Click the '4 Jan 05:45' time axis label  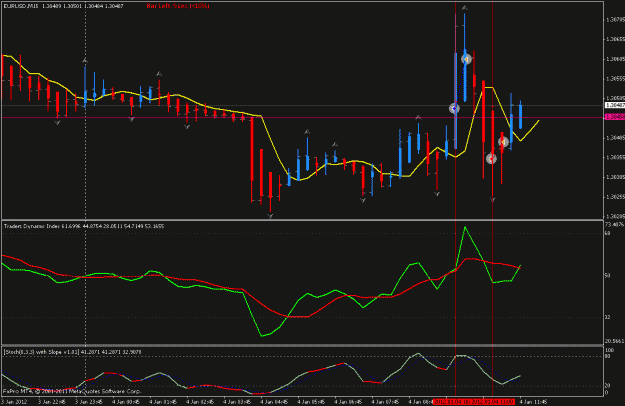[x=311, y=402]
